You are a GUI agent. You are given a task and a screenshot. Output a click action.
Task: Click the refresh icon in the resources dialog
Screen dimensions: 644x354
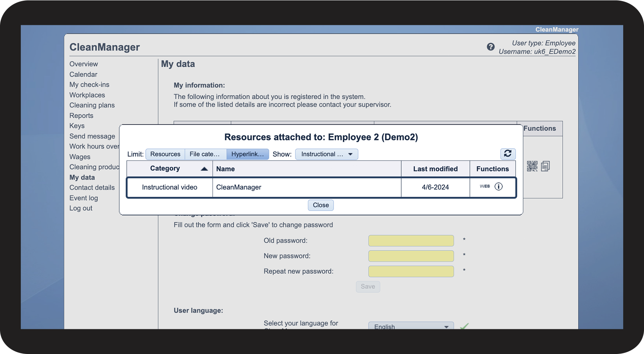[508, 154]
